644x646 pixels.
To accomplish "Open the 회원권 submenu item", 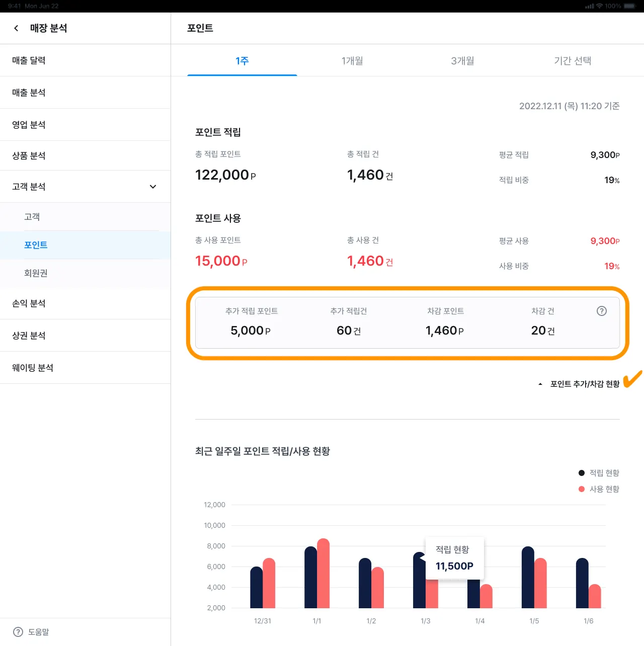I will (85, 273).
